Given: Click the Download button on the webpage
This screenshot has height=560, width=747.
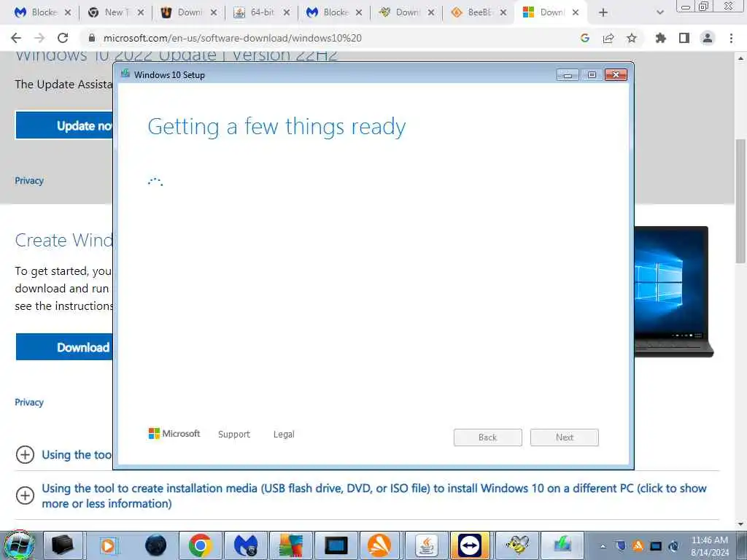Looking at the screenshot, I should (x=64, y=346).
